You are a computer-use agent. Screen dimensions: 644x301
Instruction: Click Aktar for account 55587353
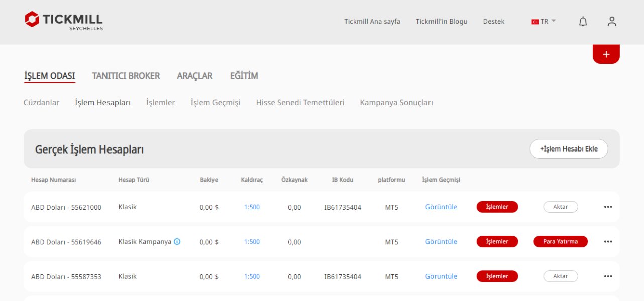(561, 276)
